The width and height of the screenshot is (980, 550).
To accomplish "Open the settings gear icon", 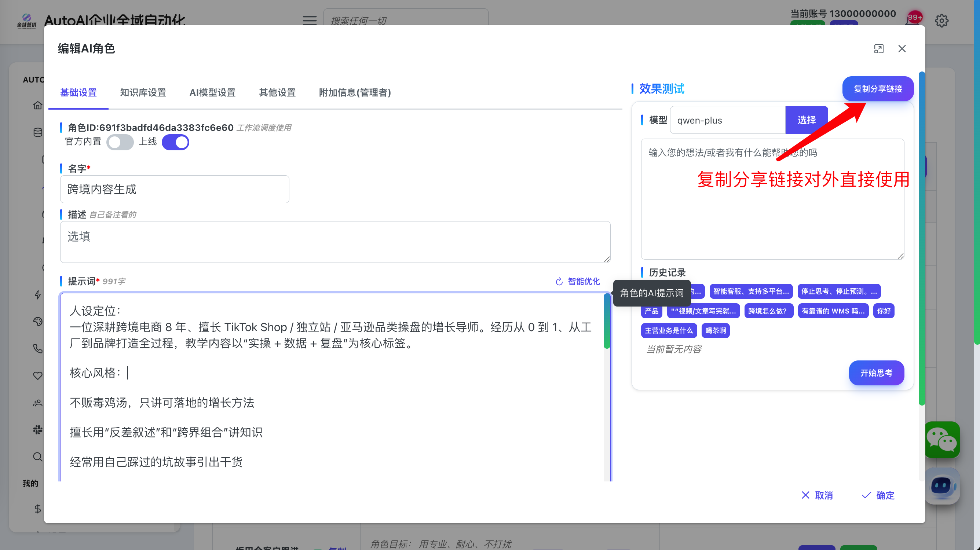I will coord(941,21).
